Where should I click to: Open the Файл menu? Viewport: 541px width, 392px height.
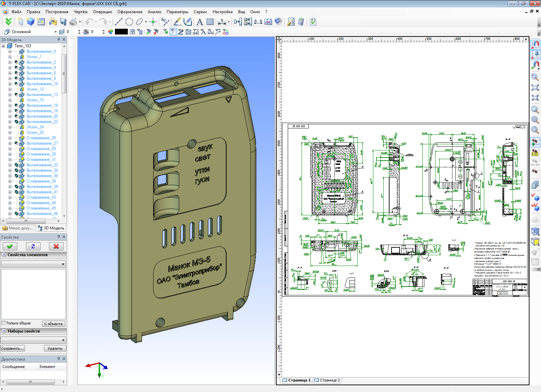[16, 12]
